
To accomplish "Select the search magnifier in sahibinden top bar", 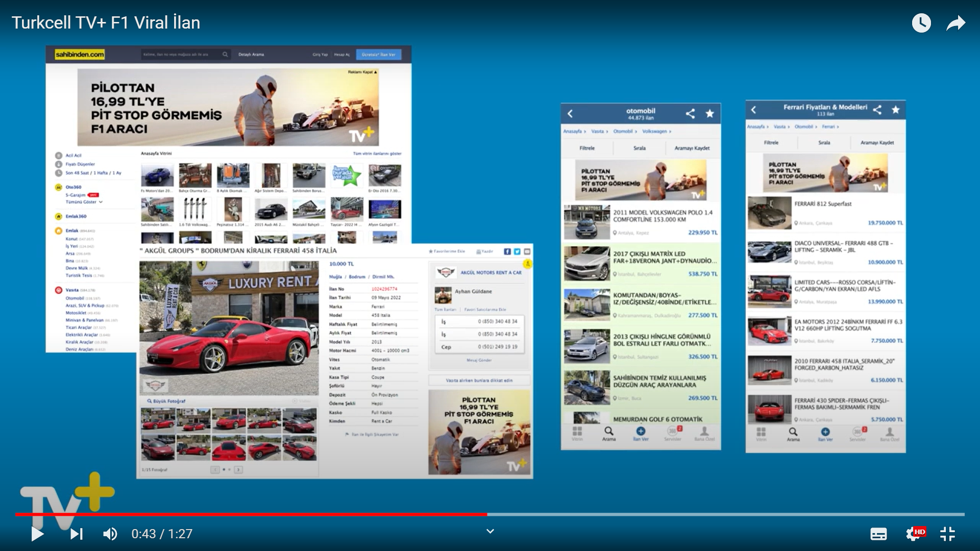I will point(225,54).
